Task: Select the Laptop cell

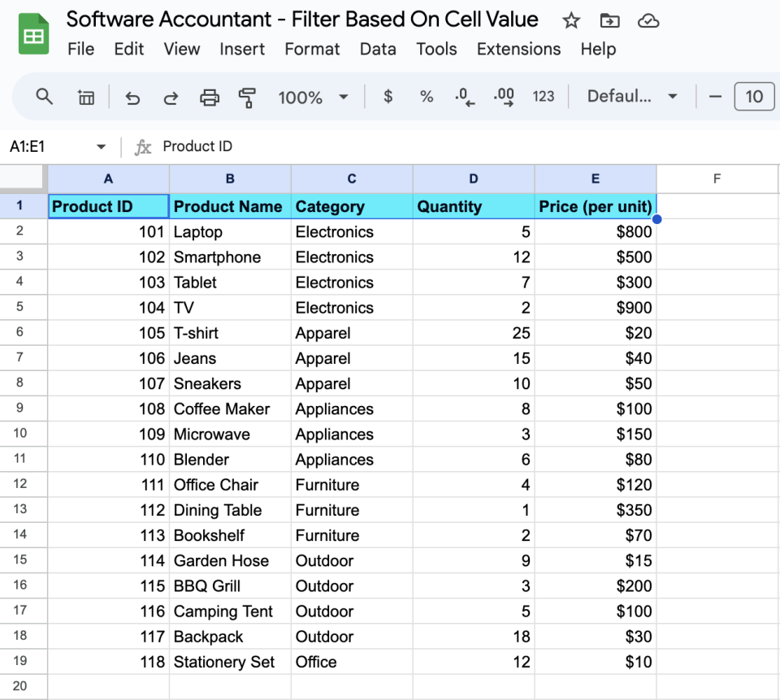Action: 230,231
